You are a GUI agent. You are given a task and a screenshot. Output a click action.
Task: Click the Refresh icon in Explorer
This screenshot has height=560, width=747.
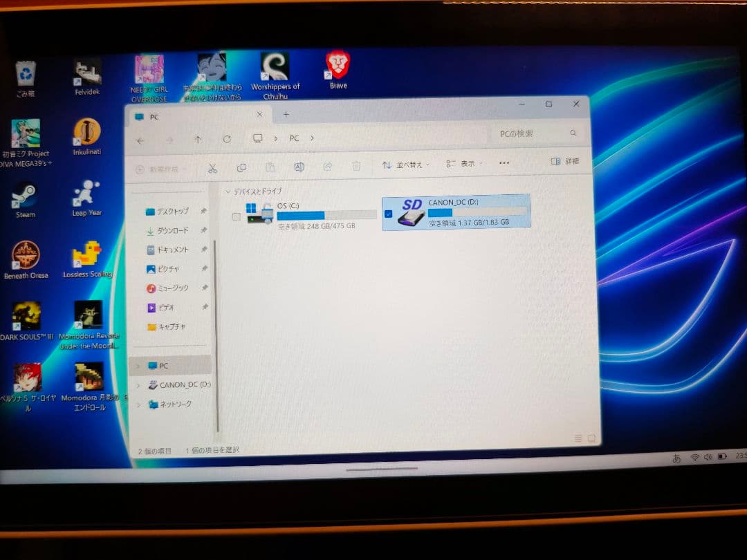227,140
